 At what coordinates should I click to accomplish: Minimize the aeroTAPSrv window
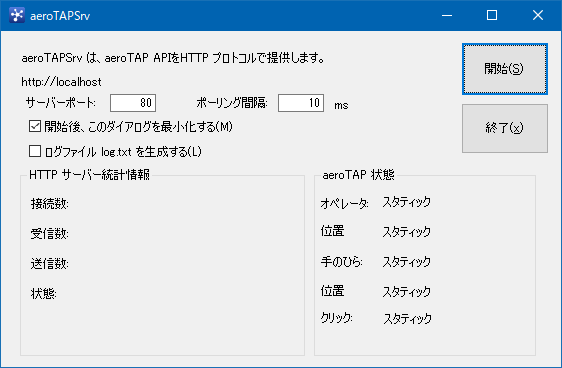pos(447,15)
